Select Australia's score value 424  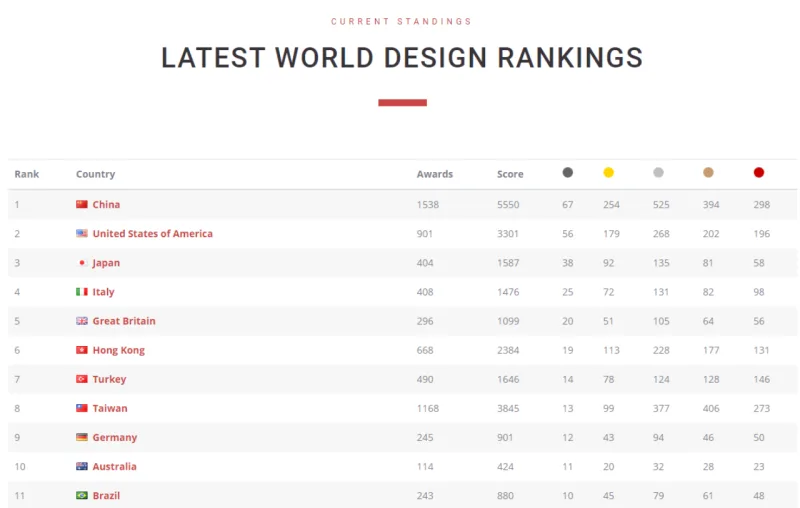coord(505,466)
